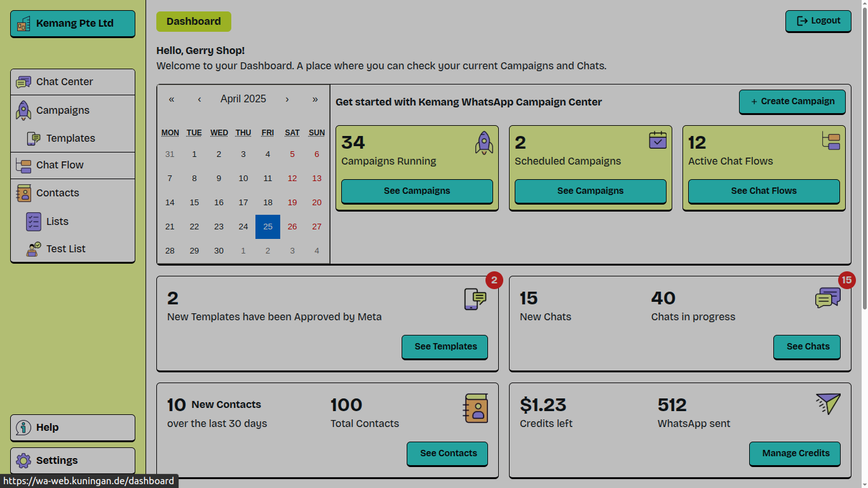Viewport: 868px width, 488px height.
Task: Click the Settings gear icon
Action: pos(24,461)
